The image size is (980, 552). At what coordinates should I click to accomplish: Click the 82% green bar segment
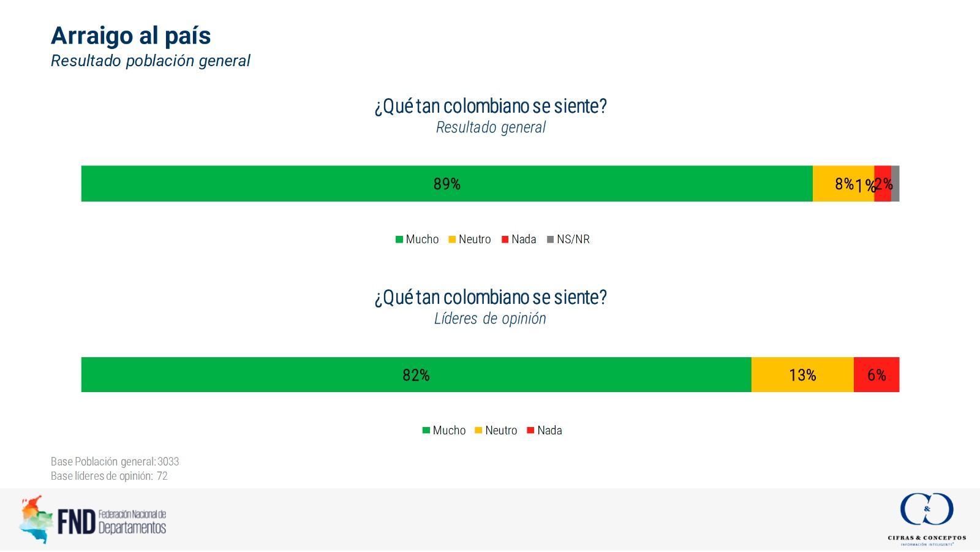point(416,375)
